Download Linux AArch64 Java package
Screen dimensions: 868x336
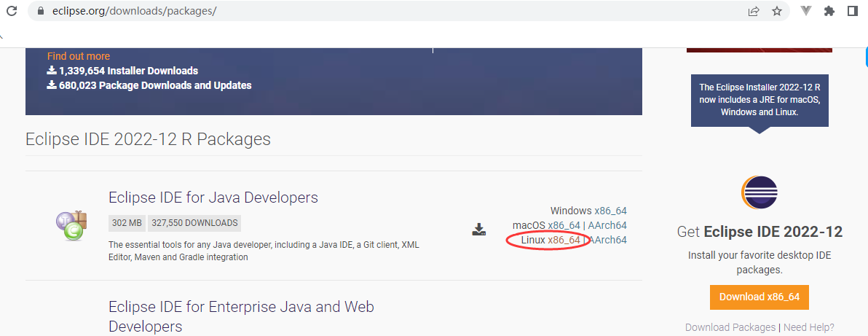[x=608, y=240]
